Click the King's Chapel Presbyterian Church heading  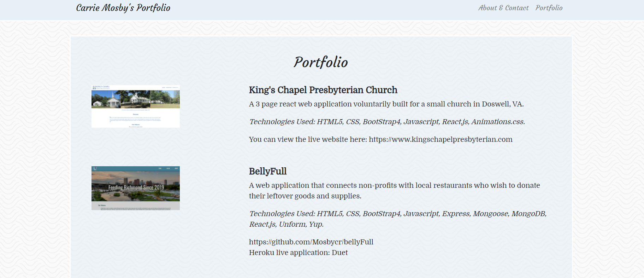click(323, 90)
